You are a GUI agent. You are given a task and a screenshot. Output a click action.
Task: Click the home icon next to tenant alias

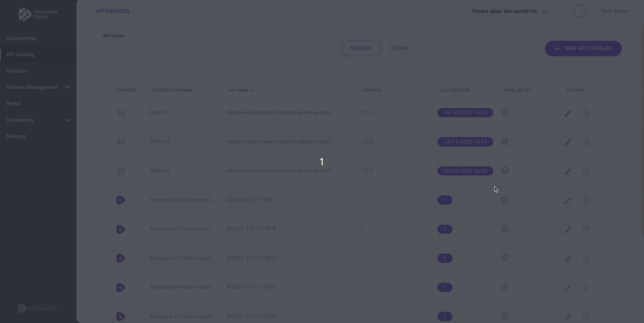point(544,11)
